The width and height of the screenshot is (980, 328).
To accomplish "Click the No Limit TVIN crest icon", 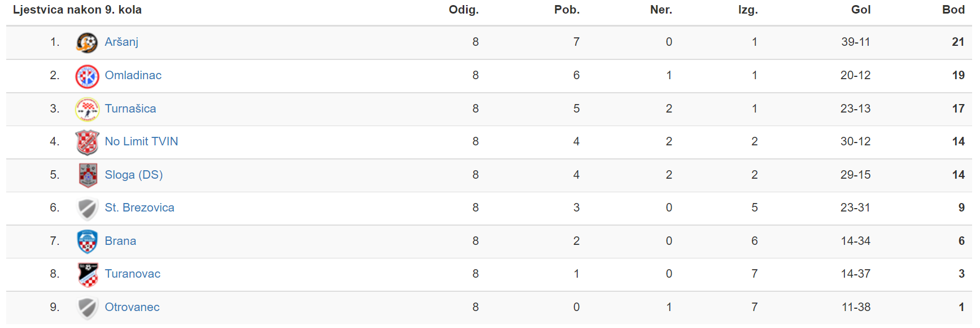I will pos(87,142).
